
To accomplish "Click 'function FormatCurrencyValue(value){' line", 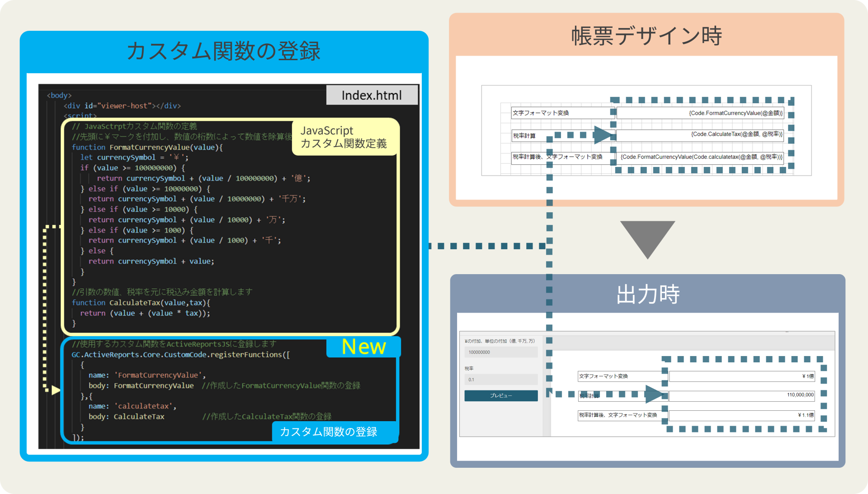I will click(147, 147).
